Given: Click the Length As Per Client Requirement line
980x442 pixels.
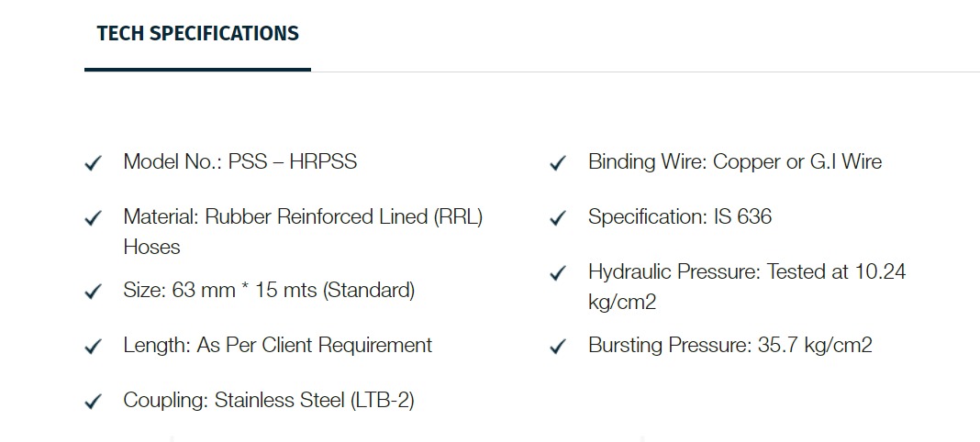Looking at the screenshot, I should pyautogui.click(x=277, y=345).
